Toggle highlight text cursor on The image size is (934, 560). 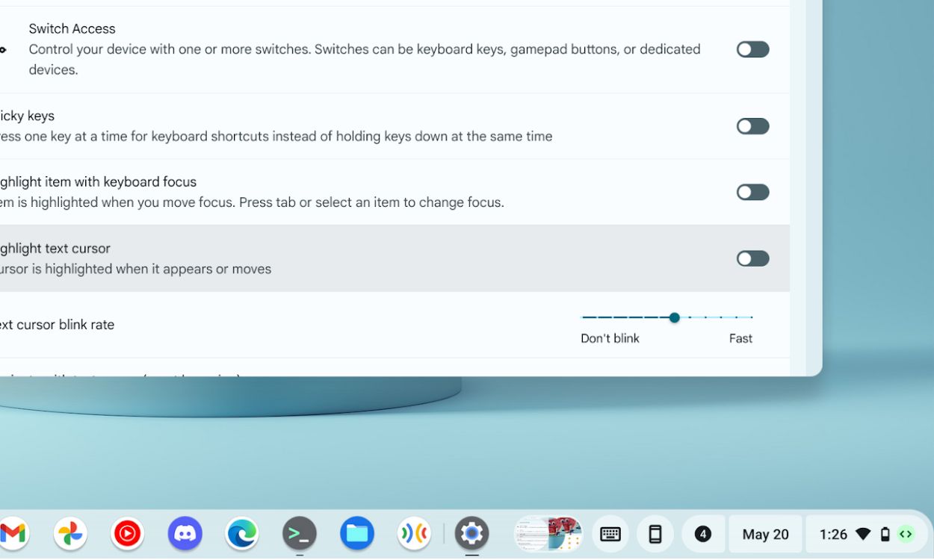752,258
